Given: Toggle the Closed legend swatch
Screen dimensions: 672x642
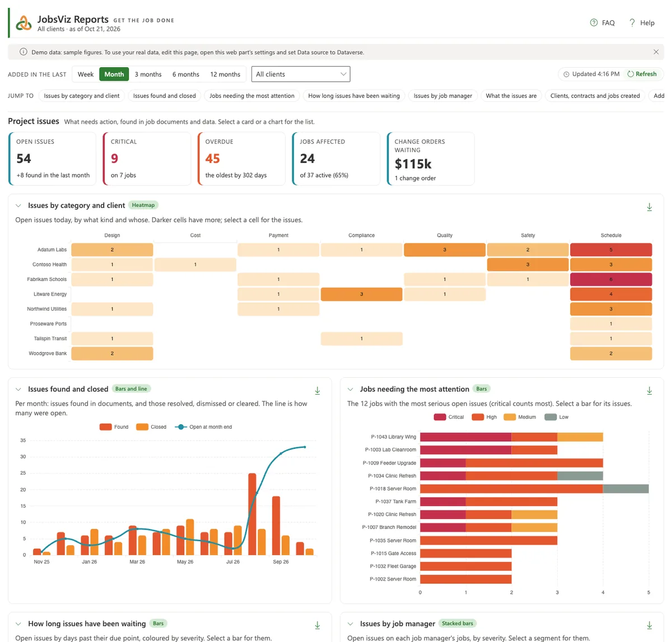Looking at the screenshot, I should pyautogui.click(x=142, y=427).
